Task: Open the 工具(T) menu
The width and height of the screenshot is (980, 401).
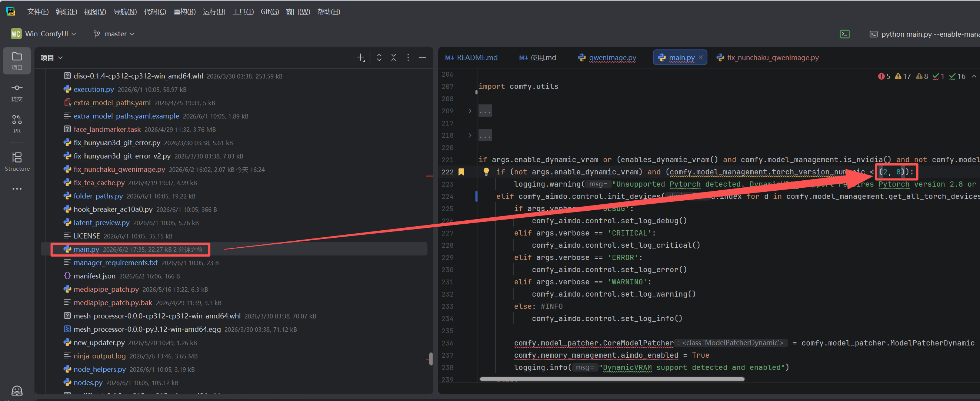Action: [243, 12]
